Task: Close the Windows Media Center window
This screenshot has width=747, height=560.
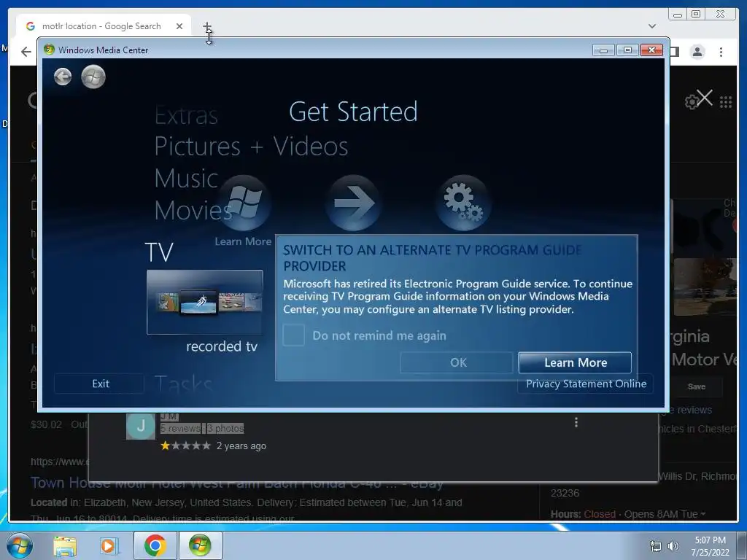Action: (651, 50)
